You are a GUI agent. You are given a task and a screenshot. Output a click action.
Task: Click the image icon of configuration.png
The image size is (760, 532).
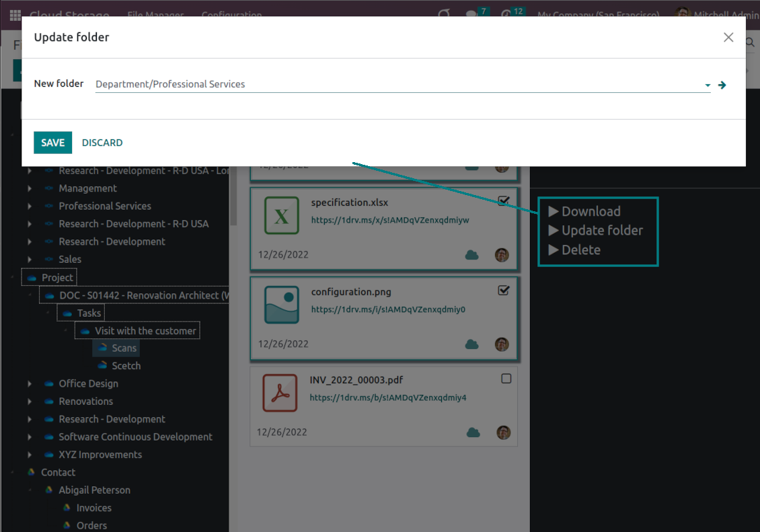(282, 305)
